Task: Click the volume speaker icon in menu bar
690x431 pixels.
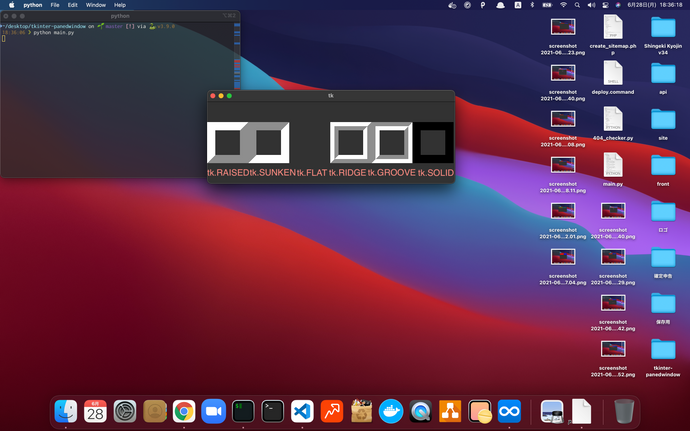Action: coord(591,5)
